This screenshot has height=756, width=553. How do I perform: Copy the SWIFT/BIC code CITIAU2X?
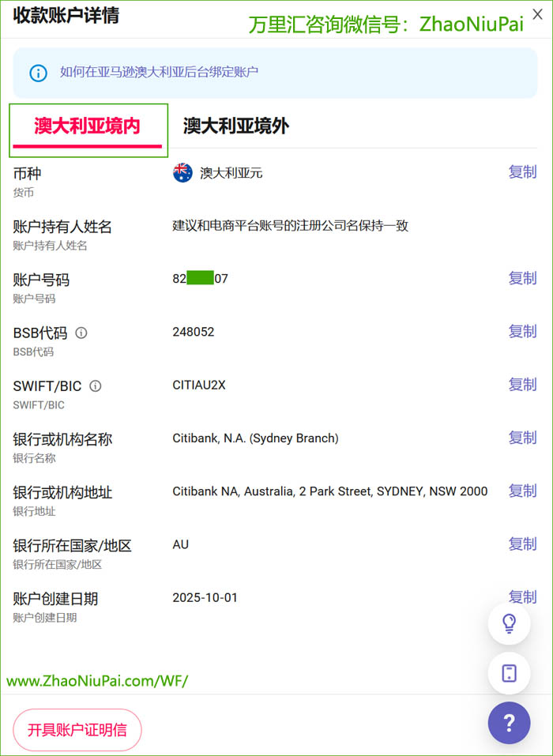click(x=522, y=385)
